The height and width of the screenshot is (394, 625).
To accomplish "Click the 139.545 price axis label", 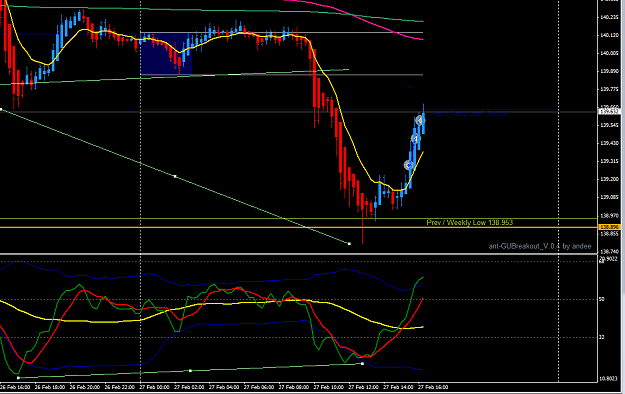I will click(x=609, y=125).
